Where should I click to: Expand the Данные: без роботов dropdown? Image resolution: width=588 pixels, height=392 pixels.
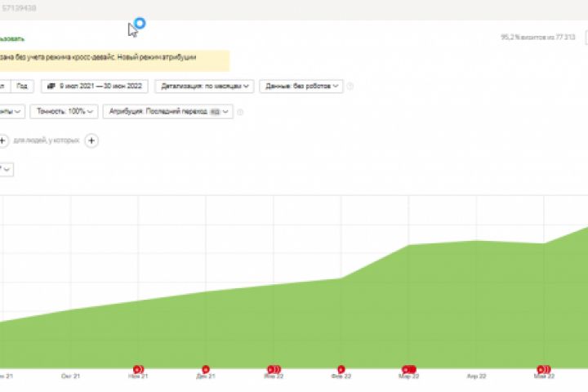click(301, 87)
